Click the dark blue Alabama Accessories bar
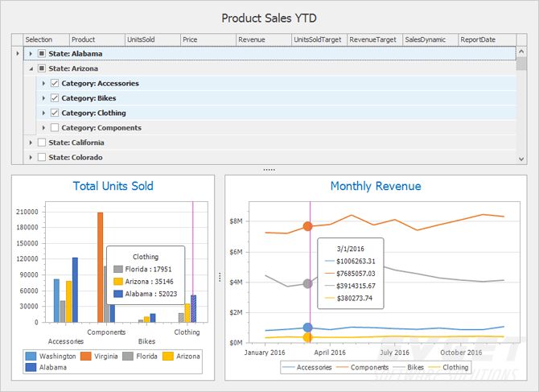Viewport: 539px width, 392px height. (x=75, y=290)
